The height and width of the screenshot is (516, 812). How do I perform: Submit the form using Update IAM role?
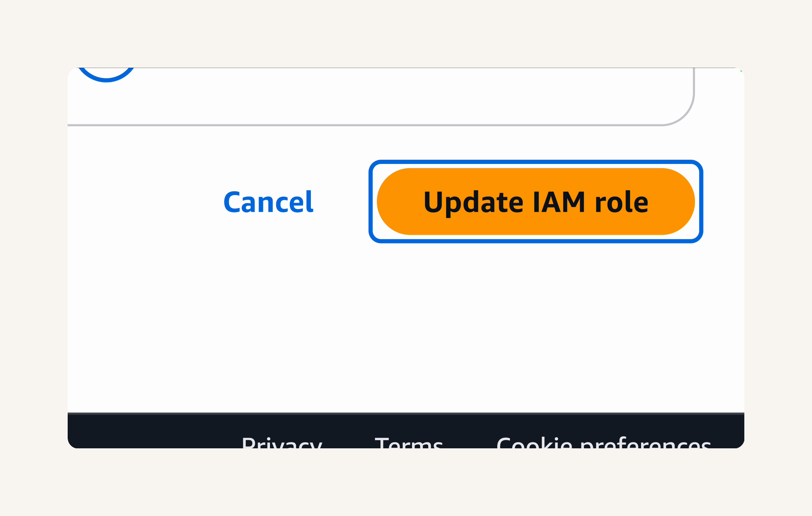click(x=536, y=202)
